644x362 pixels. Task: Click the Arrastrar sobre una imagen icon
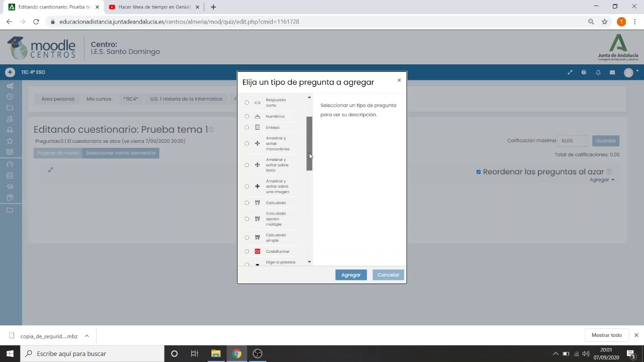(x=257, y=187)
